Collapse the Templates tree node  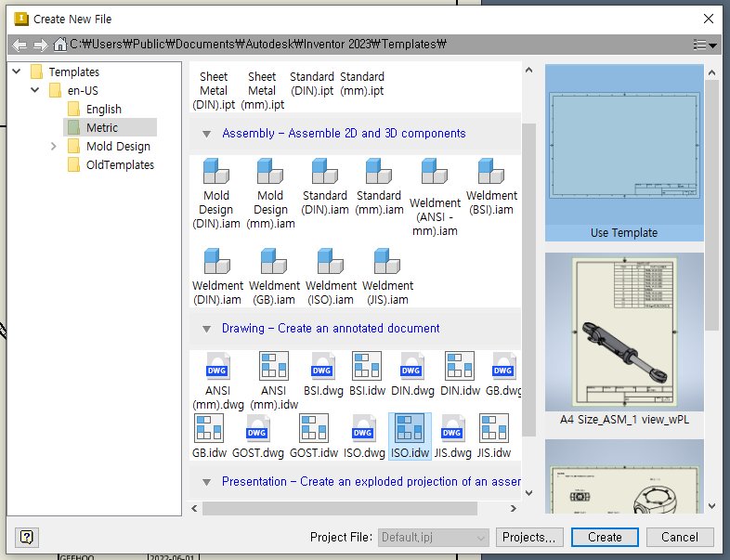pos(17,72)
